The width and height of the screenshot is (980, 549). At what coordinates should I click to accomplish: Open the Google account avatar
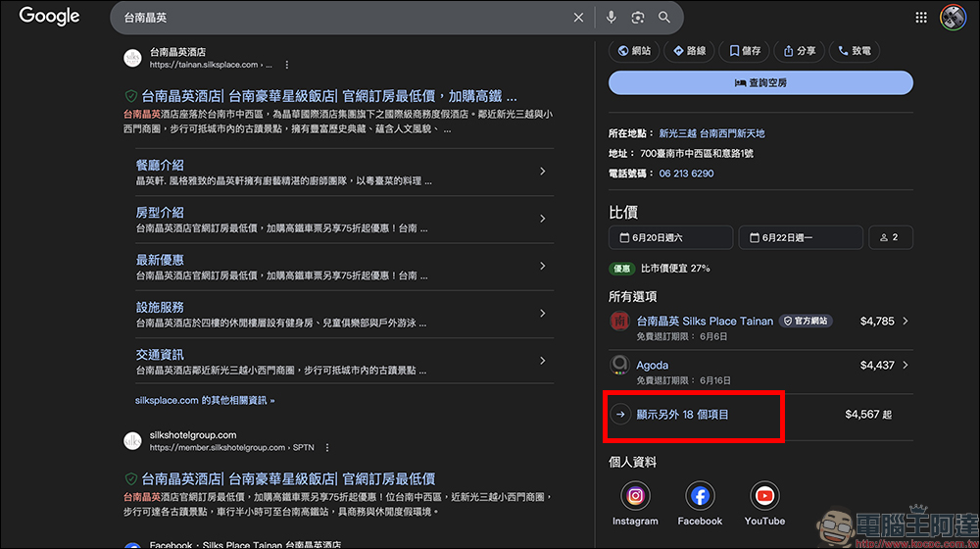coord(954,18)
